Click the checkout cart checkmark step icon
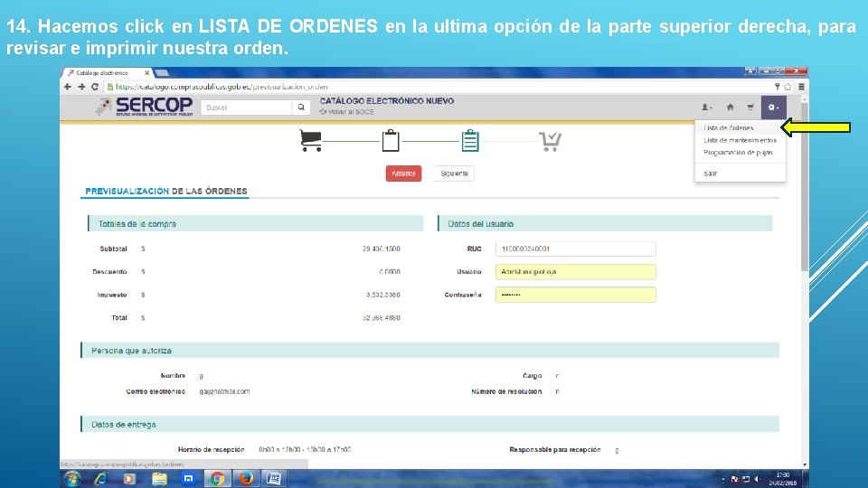 551,141
